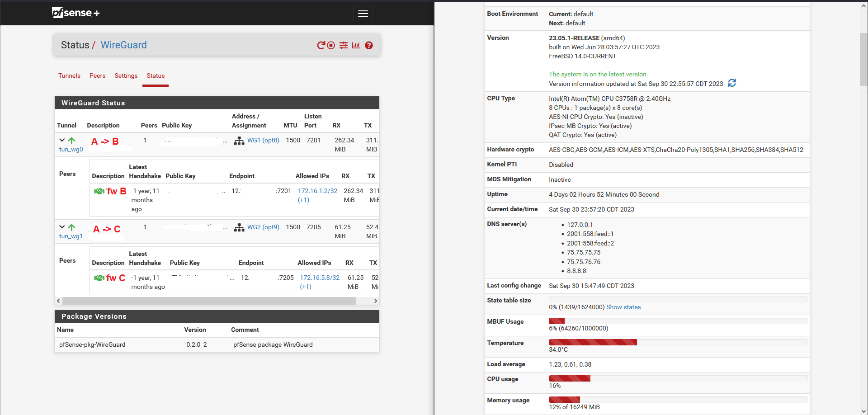Click right pane vertical scrollbar thumb
Screen dimensions: 868x415
pos(863,59)
